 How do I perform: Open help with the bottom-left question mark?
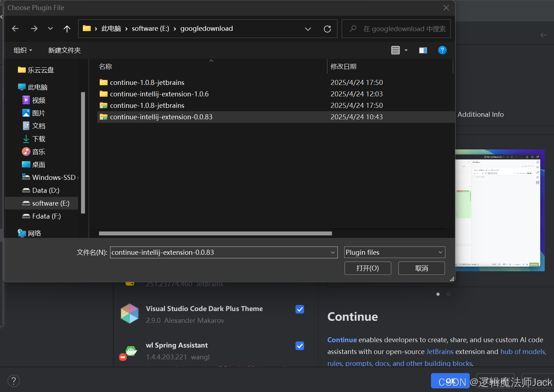coord(14,381)
